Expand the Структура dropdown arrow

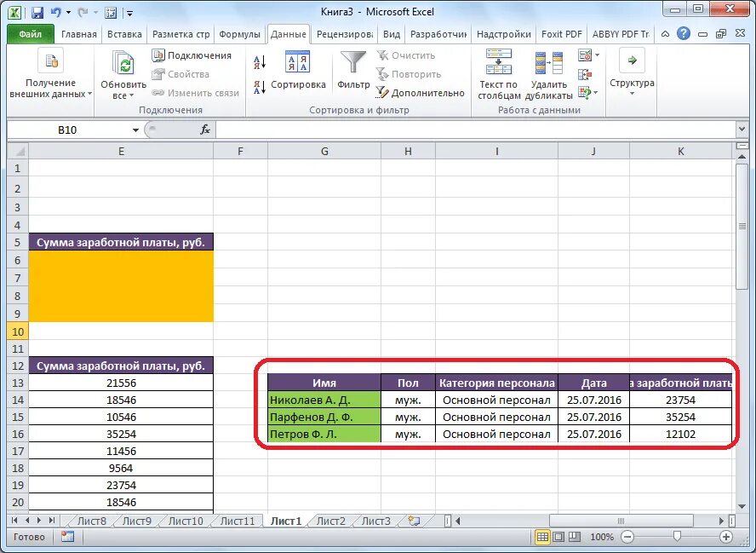632,94
